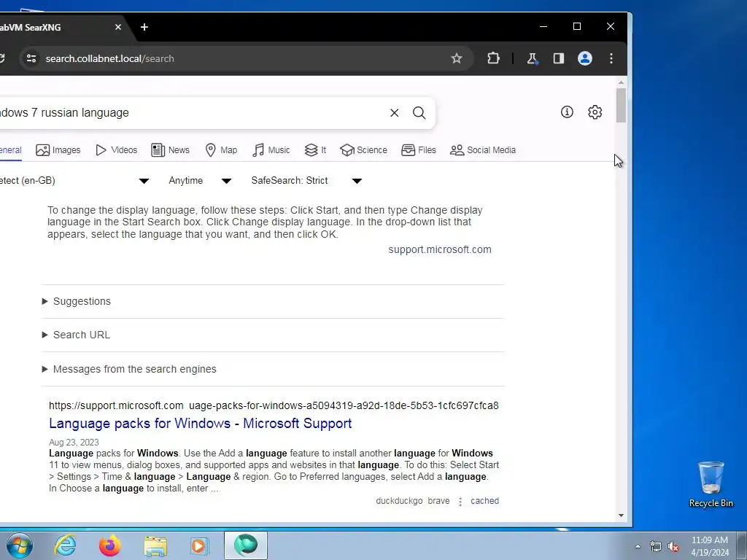Select the active browser taskbar button
The width and height of the screenshot is (747, 560).
tap(246, 545)
